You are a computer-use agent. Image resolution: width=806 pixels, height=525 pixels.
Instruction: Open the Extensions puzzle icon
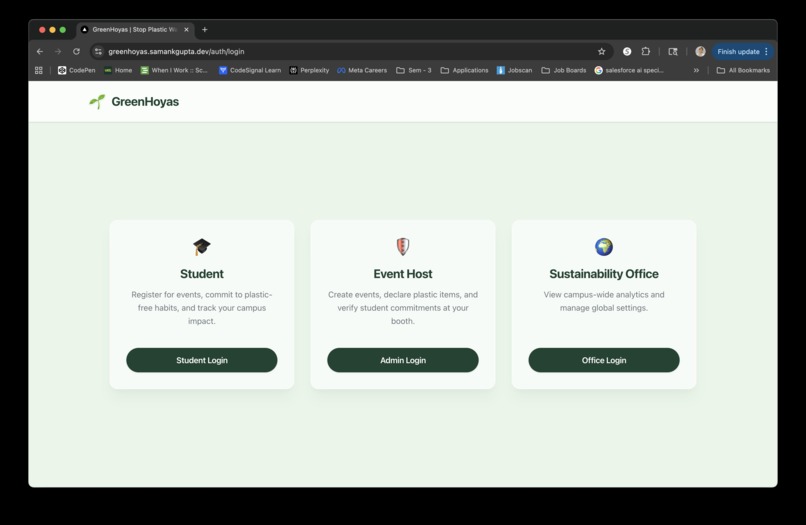pyautogui.click(x=646, y=51)
